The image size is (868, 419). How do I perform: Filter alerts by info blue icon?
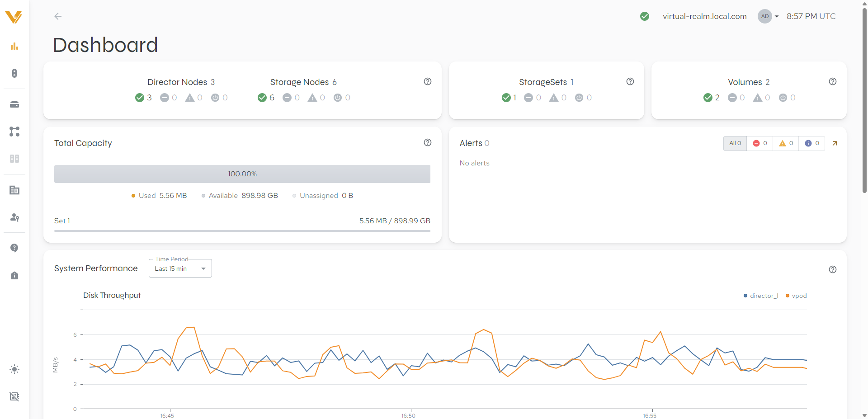[x=812, y=143]
